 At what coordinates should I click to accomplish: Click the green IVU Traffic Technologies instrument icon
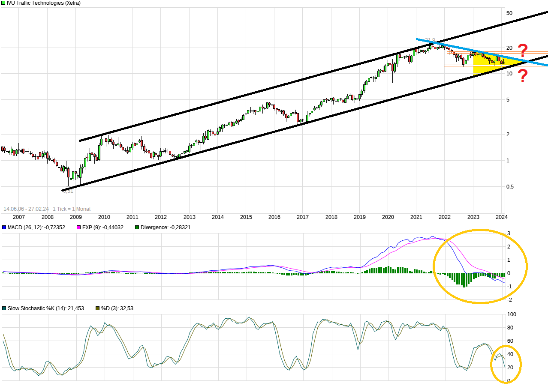4,3
